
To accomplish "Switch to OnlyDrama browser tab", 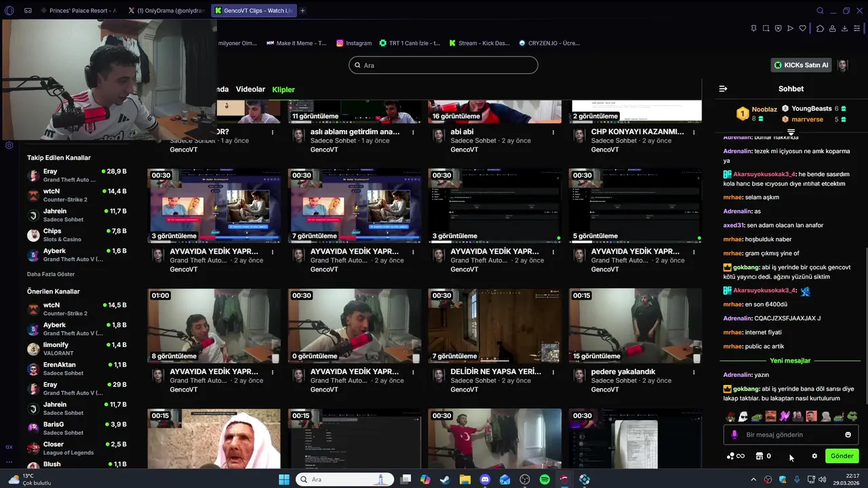I will (x=165, y=11).
